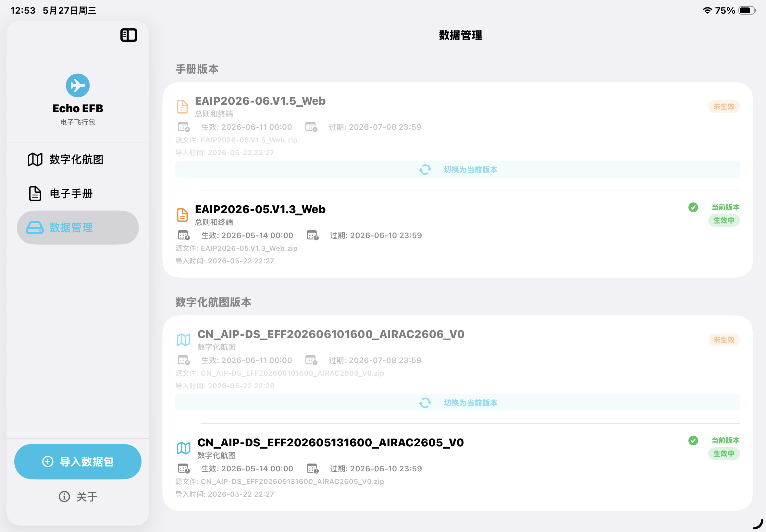Click expiry calendar icon of EAIP2026-05
766x532 pixels.
coord(313,235)
